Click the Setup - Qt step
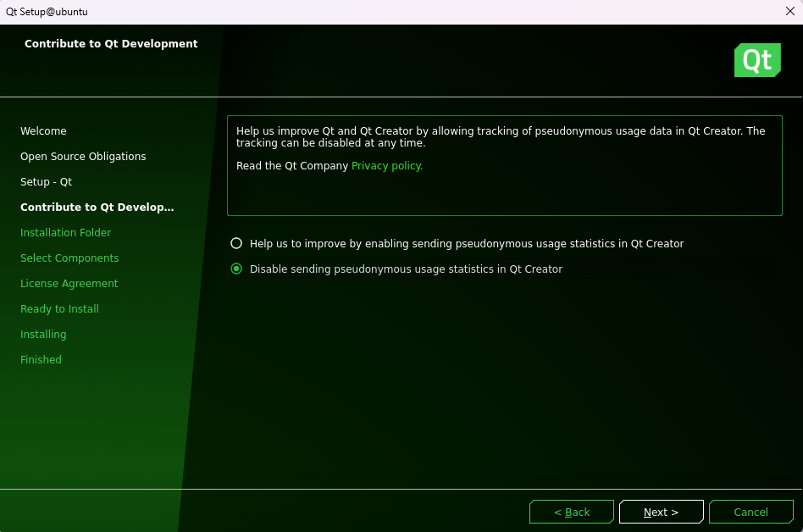Screen dimensions: 803x532 46,182
